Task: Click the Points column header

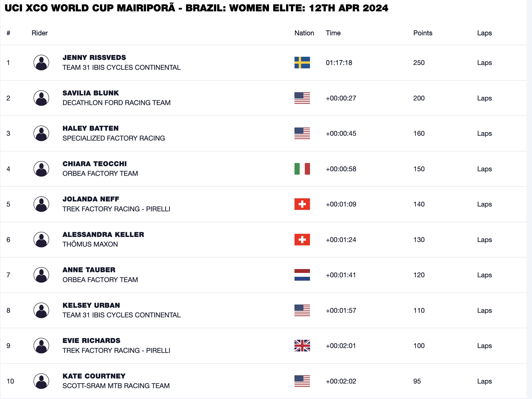Action: [423, 33]
